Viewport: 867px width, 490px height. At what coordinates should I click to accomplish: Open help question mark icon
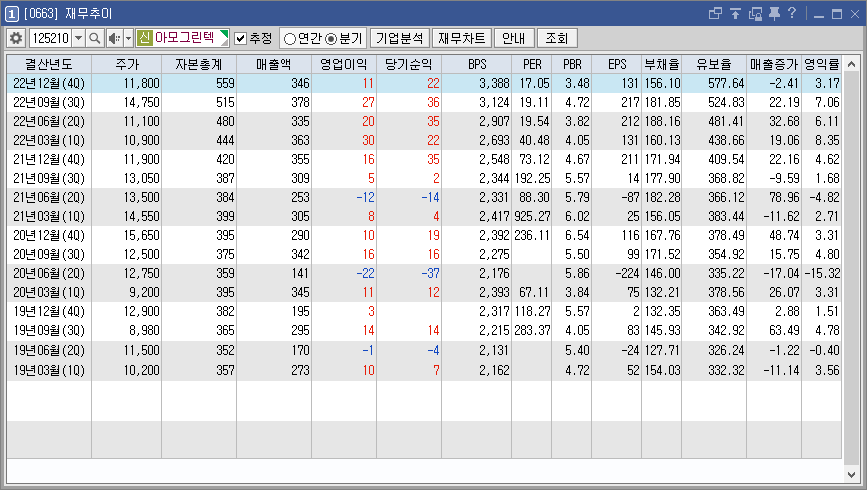pos(792,13)
